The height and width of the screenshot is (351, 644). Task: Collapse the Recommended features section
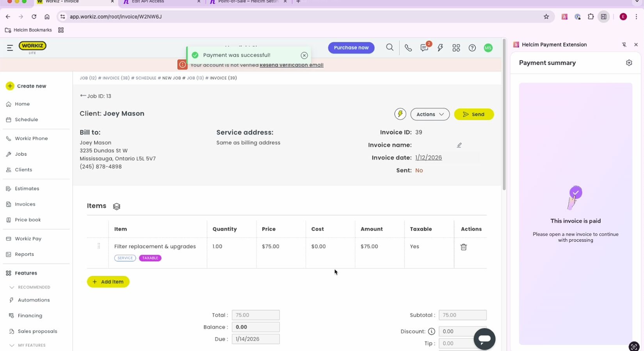12,287
